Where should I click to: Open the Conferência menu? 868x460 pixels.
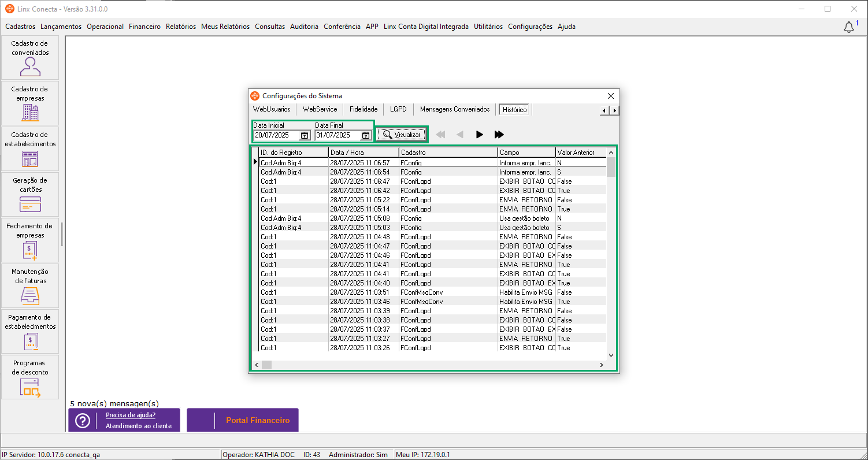point(342,27)
